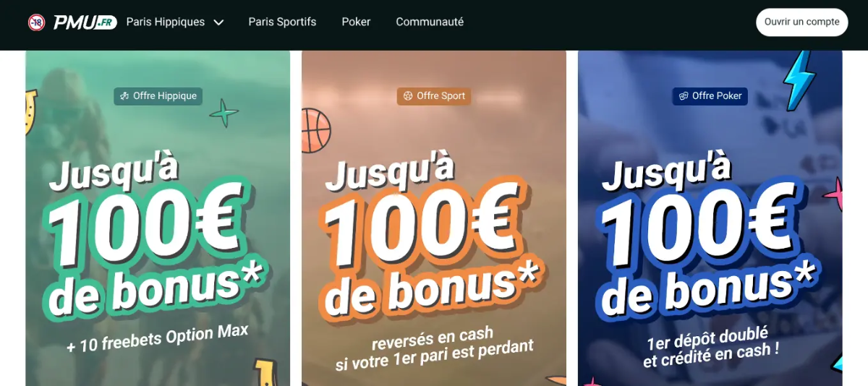
Task: Click the ball icon in Offre Sport
Action: click(408, 96)
